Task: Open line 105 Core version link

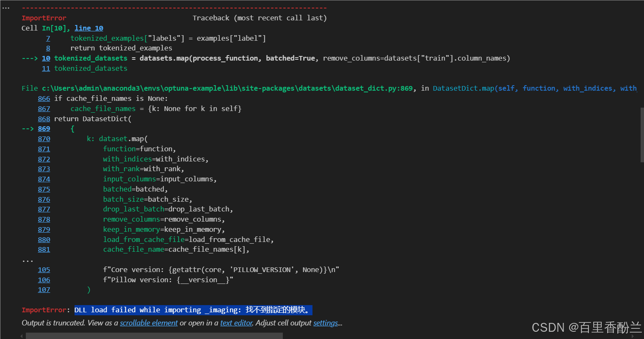Action: click(x=44, y=270)
